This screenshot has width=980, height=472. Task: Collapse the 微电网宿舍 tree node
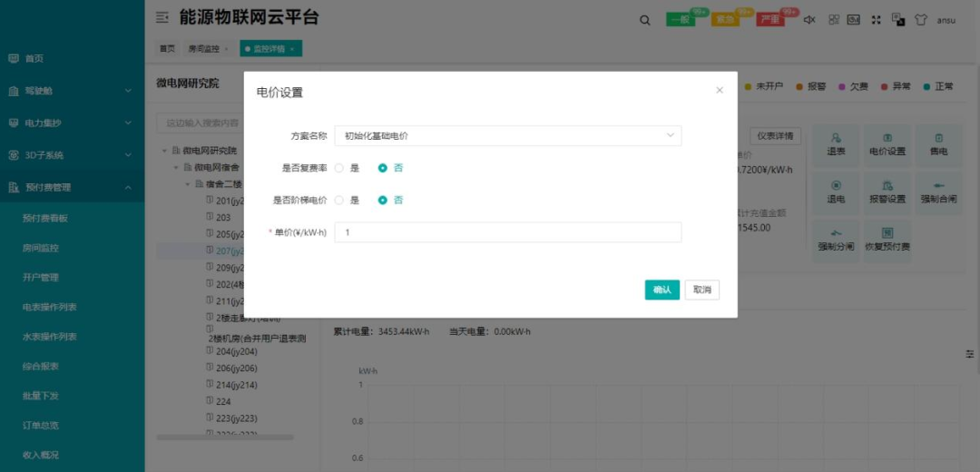(x=176, y=168)
